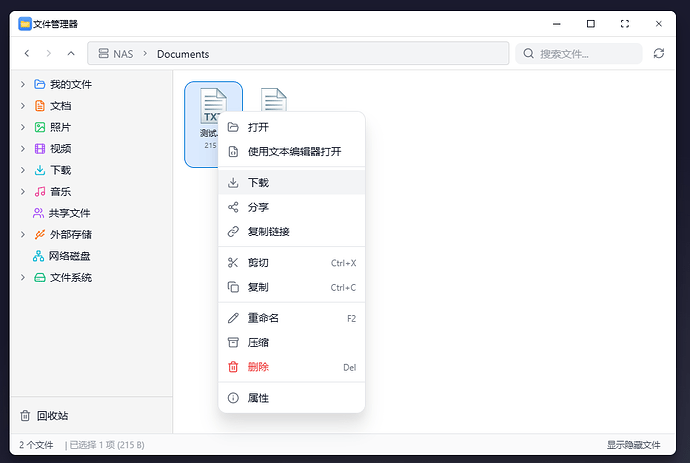
Task: Click the NAS breadcrumb icon
Action: [103, 54]
